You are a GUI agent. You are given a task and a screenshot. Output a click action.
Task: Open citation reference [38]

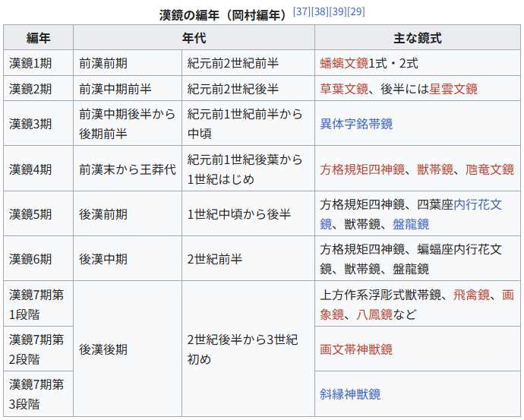click(320, 11)
